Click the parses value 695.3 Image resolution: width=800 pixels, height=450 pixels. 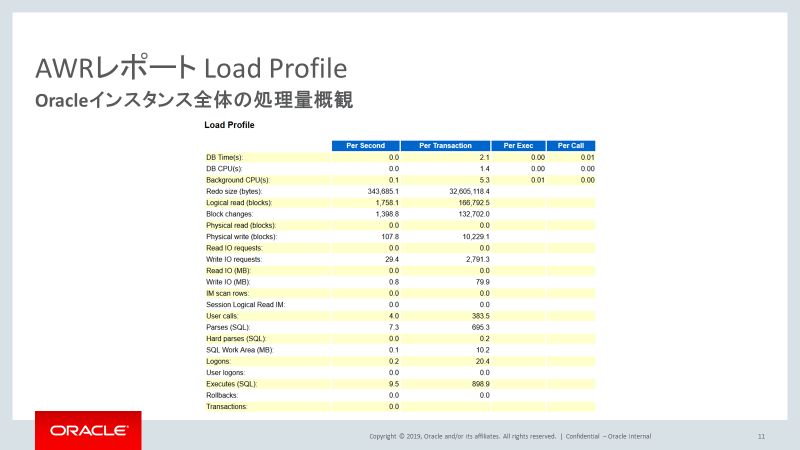click(481, 328)
